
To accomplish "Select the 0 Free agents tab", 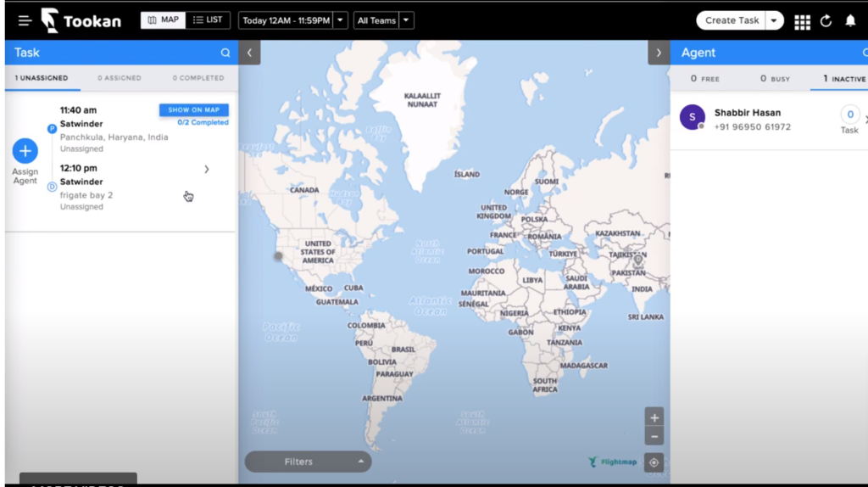I will tap(704, 79).
